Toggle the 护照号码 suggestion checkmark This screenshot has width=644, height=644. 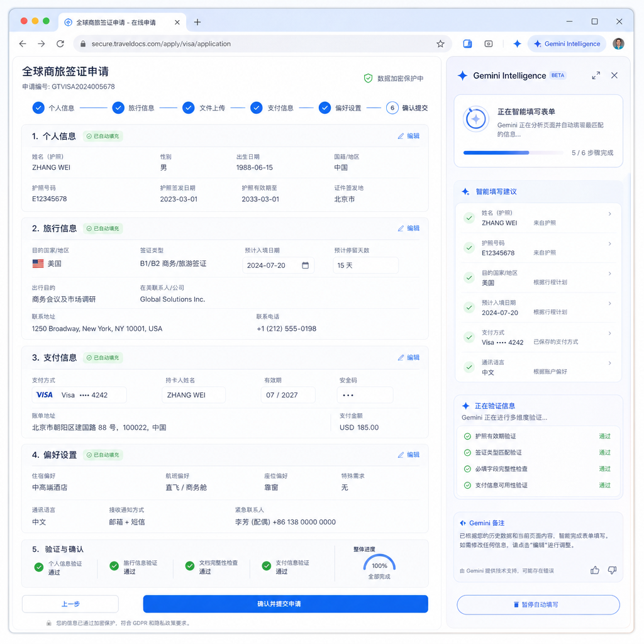[469, 248]
